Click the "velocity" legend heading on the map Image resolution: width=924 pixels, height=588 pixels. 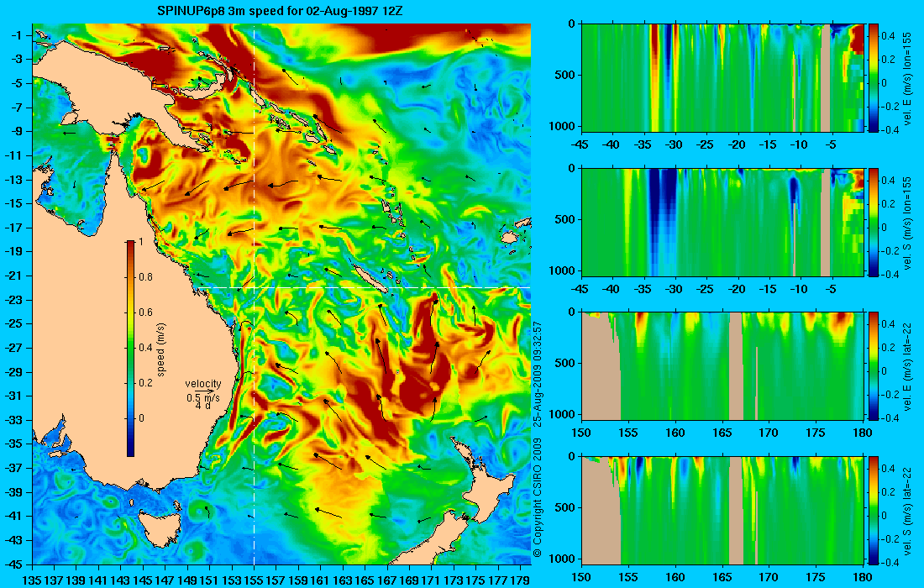[203, 384]
